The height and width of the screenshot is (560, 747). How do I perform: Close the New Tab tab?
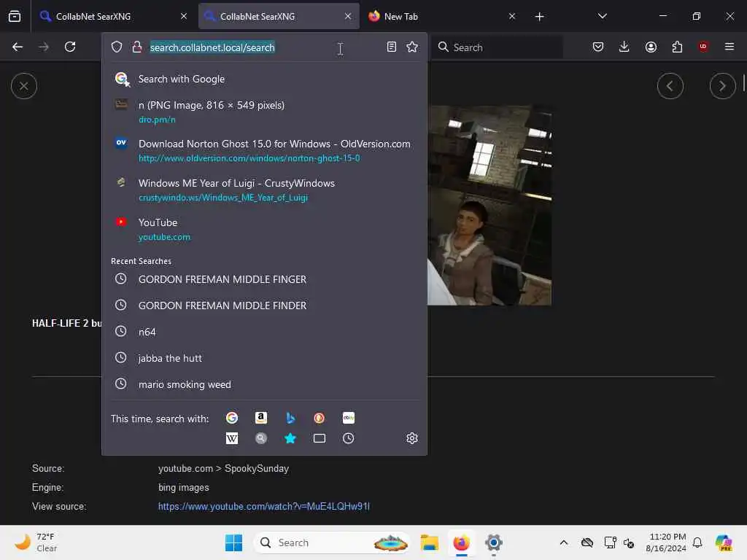512,16
